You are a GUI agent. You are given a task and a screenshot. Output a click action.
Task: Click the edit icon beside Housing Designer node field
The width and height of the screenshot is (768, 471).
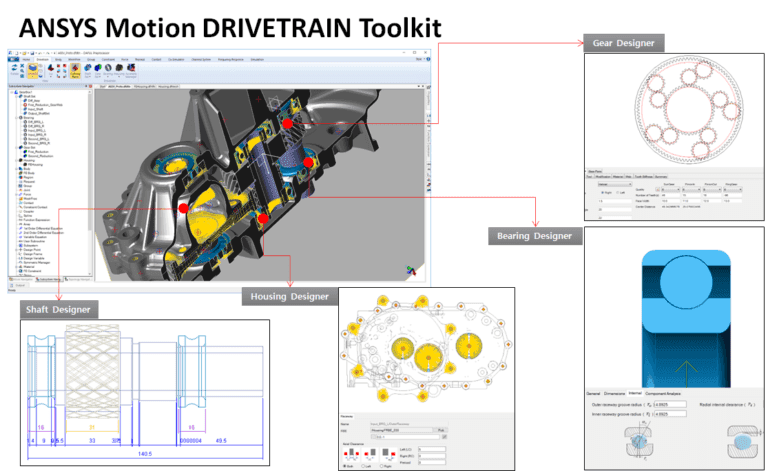(444, 437)
